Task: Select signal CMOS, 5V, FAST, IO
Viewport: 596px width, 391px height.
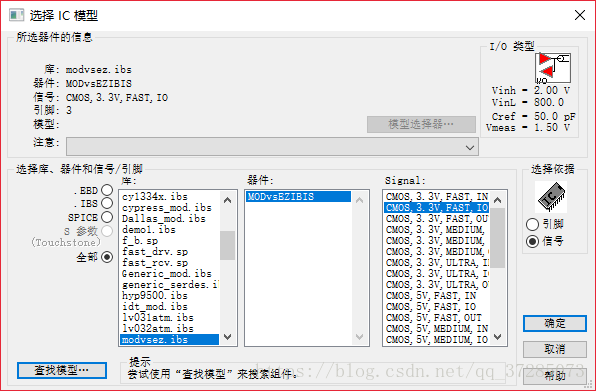Action: 436,307
